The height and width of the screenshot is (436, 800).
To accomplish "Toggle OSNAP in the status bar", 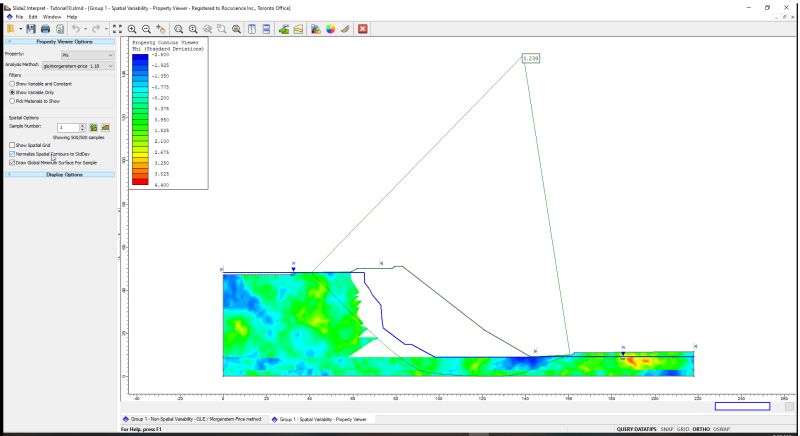I will pyautogui.click(x=721, y=429).
